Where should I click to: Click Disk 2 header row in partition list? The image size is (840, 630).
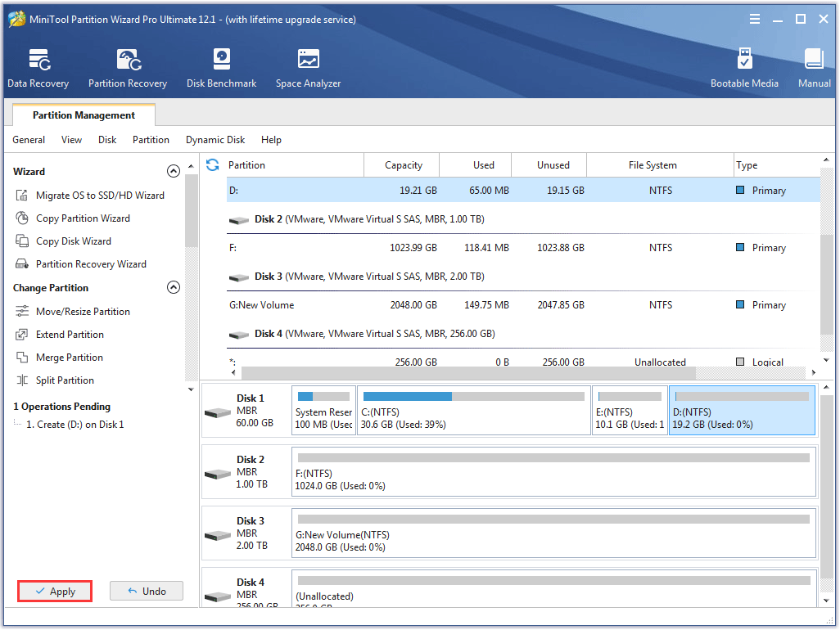click(x=523, y=219)
